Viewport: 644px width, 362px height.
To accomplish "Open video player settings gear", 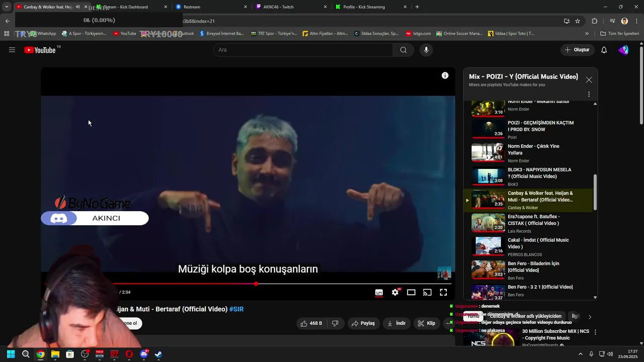I will pos(395,292).
